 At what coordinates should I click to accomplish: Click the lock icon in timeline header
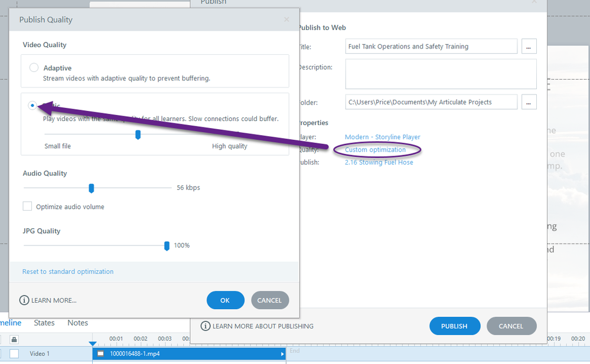(14, 340)
